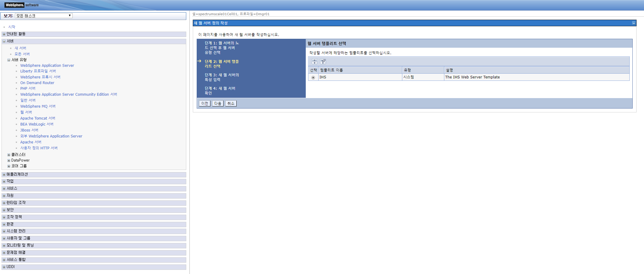Viewport: 644px width, 274px height.
Task: Click the Clear filter toolbar icon
Action: (323, 61)
